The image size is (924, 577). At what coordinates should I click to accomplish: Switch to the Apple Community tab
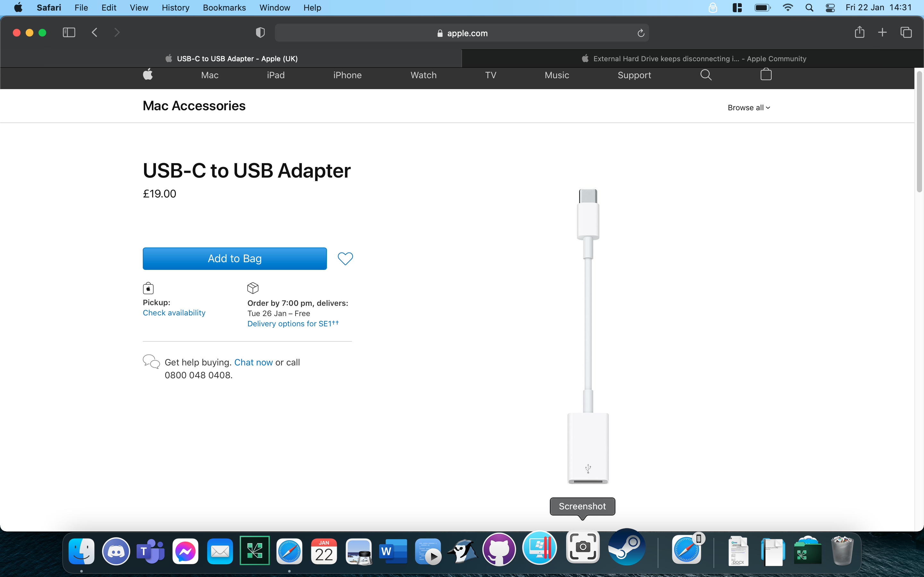(692, 58)
